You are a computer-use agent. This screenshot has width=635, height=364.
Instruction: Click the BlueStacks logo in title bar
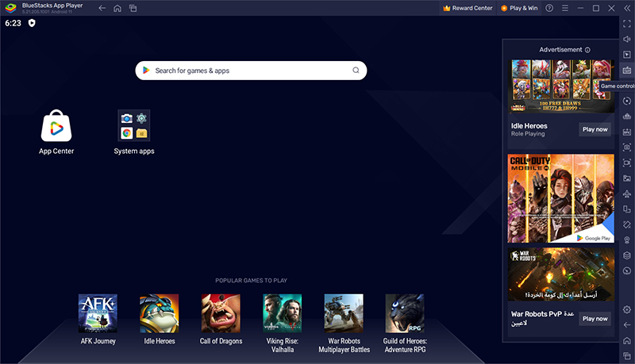[10, 8]
